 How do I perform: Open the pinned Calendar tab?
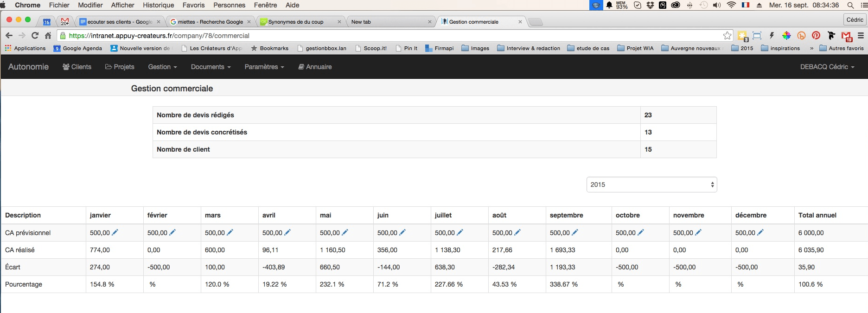tap(46, 22)
